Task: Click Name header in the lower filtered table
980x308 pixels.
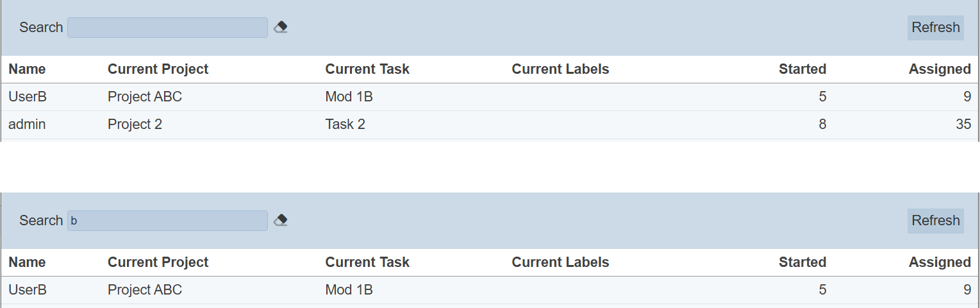Action: [x=27, y=262]
